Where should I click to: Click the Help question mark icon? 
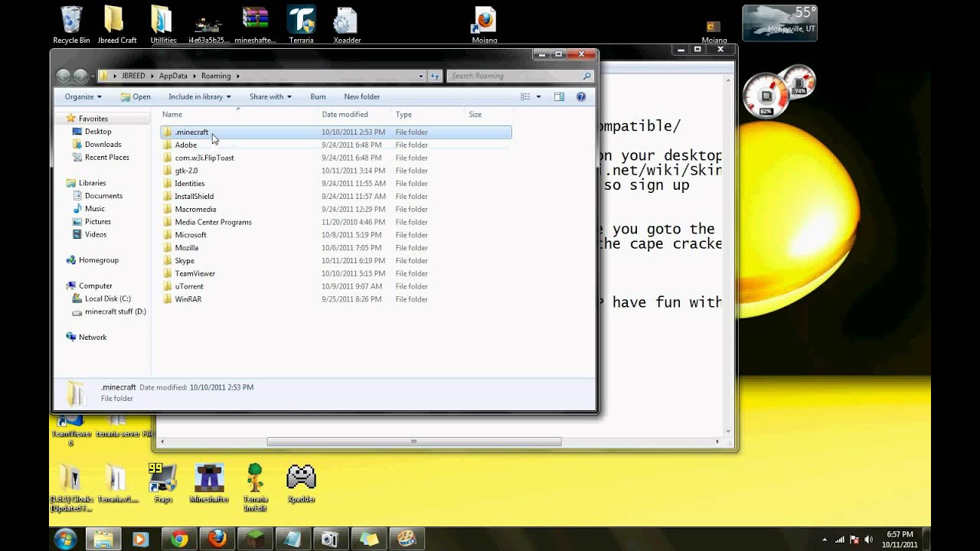(581, 96)
